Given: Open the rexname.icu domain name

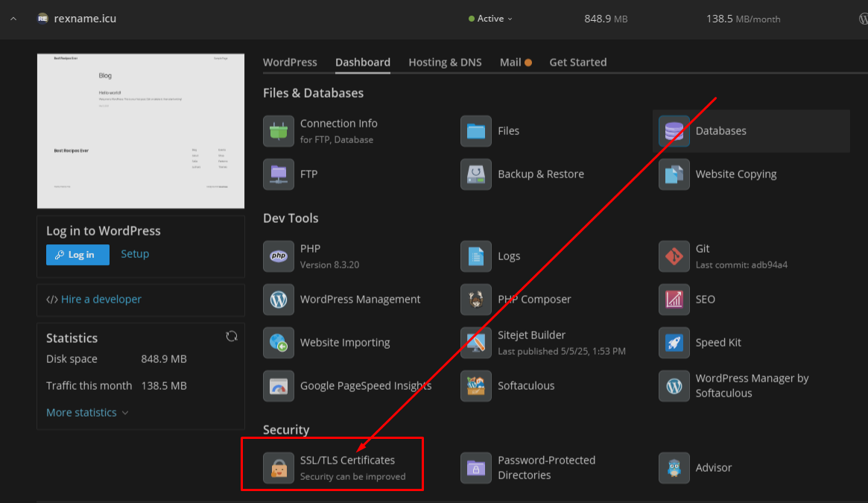Looking at the screenshot, I should point(85,19).
